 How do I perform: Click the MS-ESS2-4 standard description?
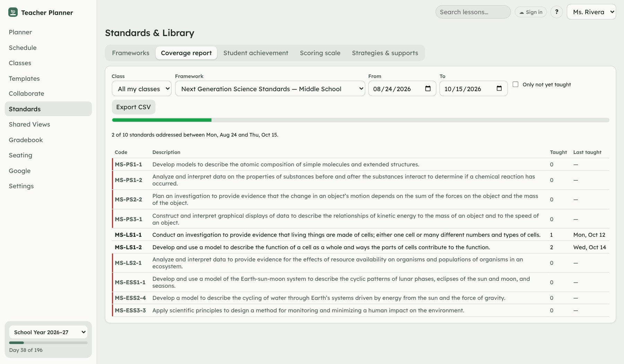click(x=329, y=298)
